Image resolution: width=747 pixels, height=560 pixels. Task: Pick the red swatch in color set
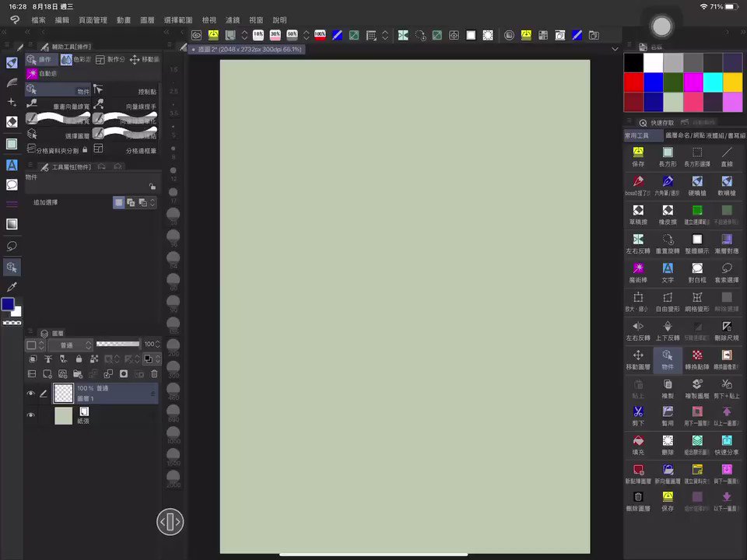click(x=633, y=82)
